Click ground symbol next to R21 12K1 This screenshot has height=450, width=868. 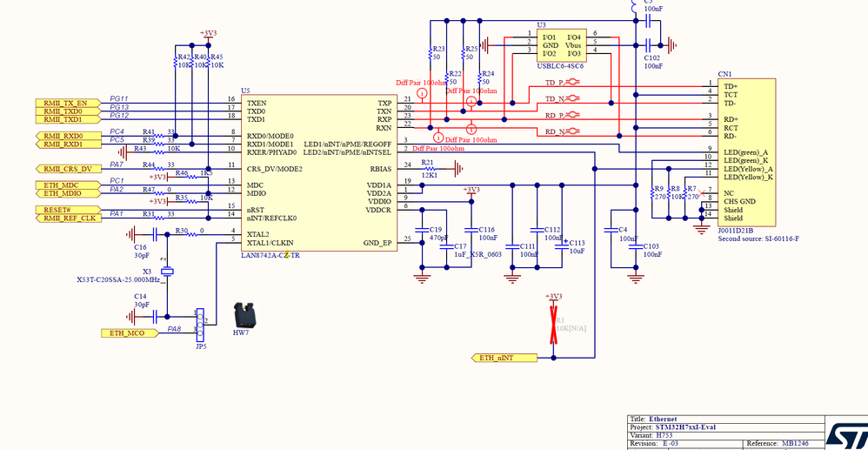click(457, 169)
